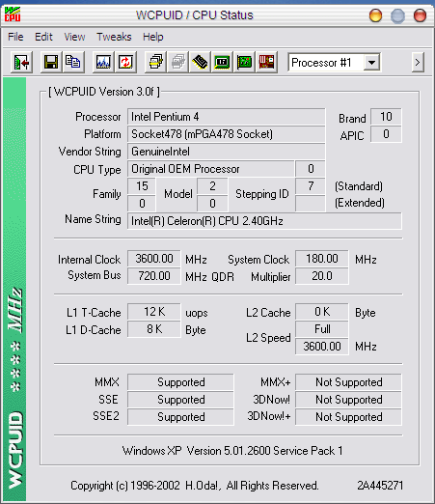Click the Original OEM Processor field
The height and width of the screenshot is (504, 435).
(211, 169)
